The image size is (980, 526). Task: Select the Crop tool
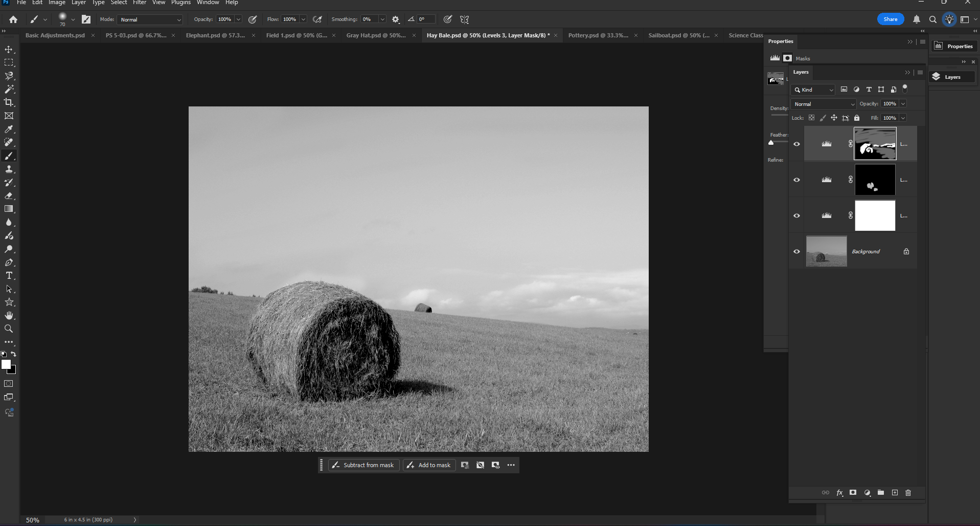pyautogui.click(x=9, y=102)
